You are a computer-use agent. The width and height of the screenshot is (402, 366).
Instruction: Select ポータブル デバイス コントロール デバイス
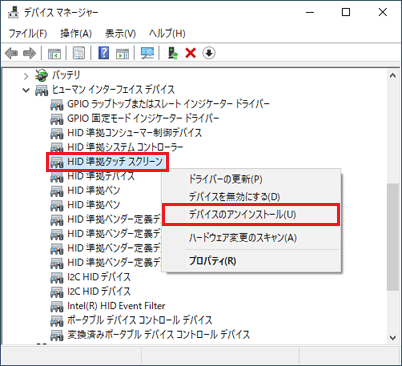(140, 320)
